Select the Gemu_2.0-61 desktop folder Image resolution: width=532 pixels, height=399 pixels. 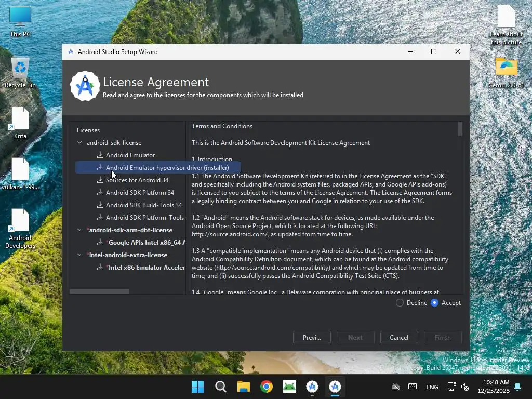click(506, 72)
